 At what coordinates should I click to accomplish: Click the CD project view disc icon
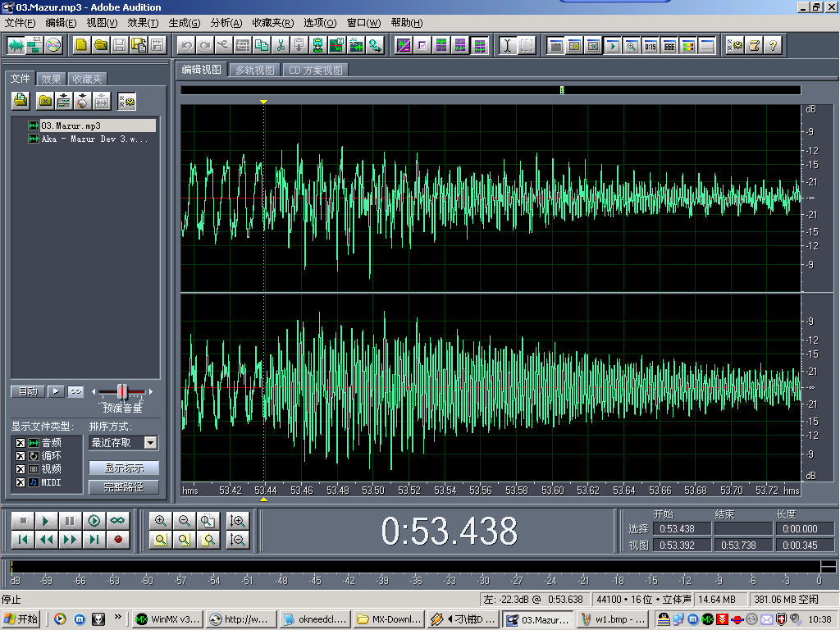pyautogui.click(x=53, y=46)
